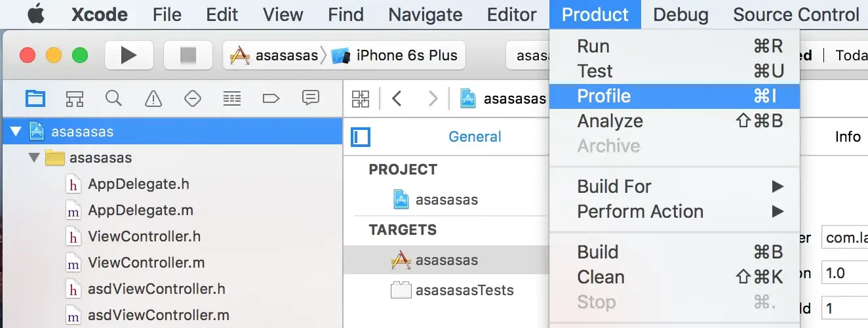This screenshot has height=328, width=868.
Task: Toggle the projects and targets list sidebar
Action: pyautogui.click(x=361, y=137)
